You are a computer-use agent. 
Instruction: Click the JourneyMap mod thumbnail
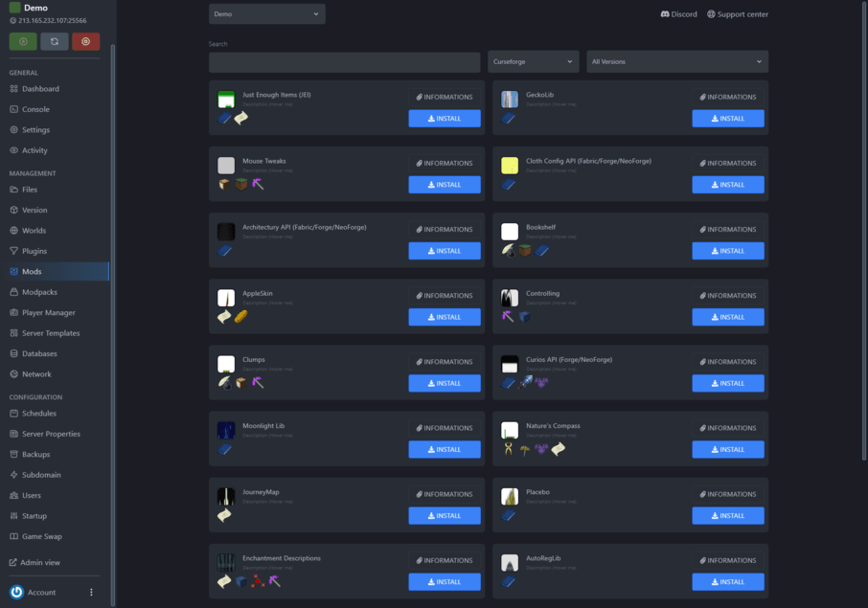coord(226,496)
